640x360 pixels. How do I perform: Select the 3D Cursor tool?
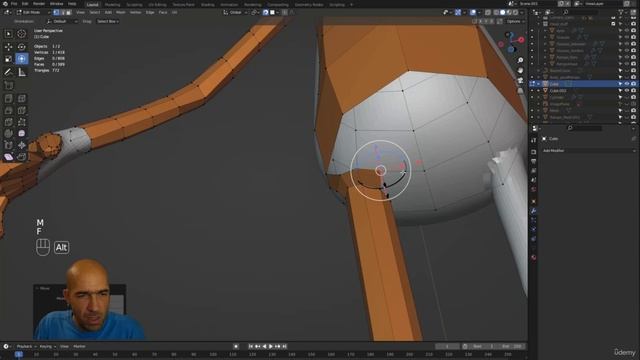click(22, 34)
